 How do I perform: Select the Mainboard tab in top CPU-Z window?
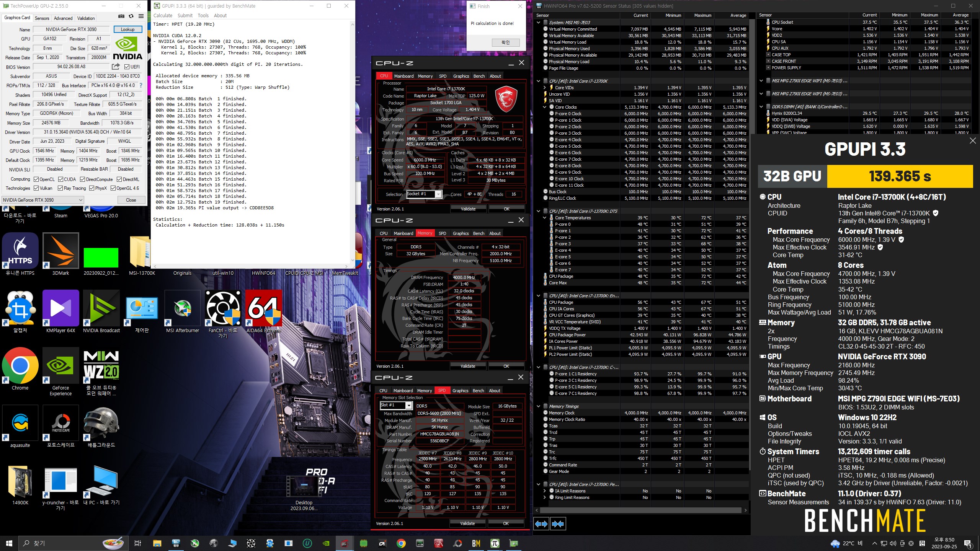404,76
